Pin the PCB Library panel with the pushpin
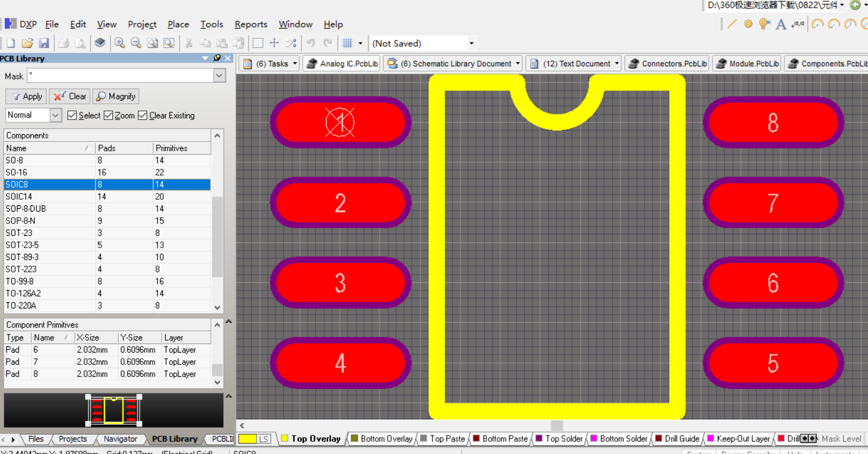 click(x=217, y=58)
